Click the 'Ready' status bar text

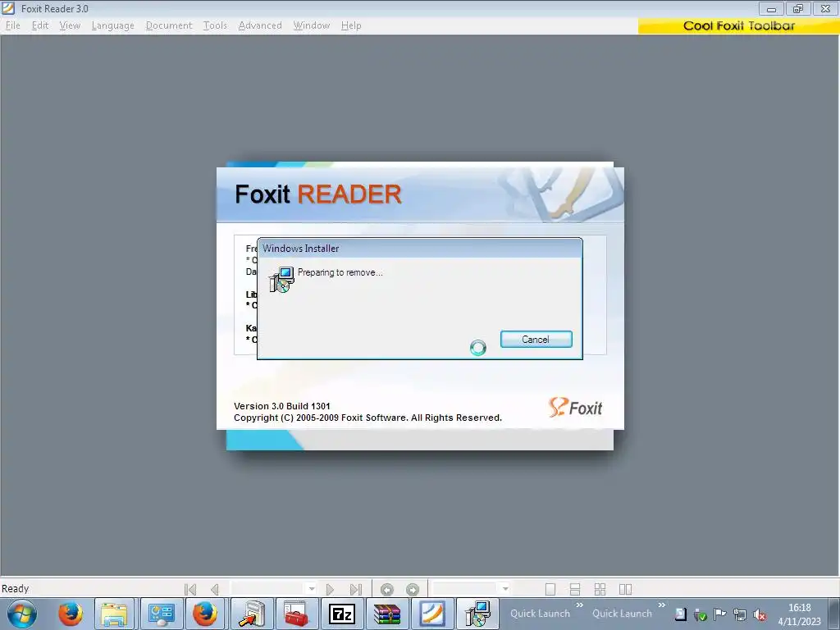point(15,589)
